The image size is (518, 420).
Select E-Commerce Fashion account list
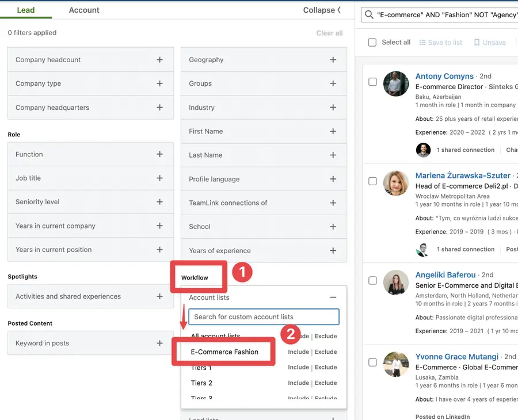pos(224,352)
